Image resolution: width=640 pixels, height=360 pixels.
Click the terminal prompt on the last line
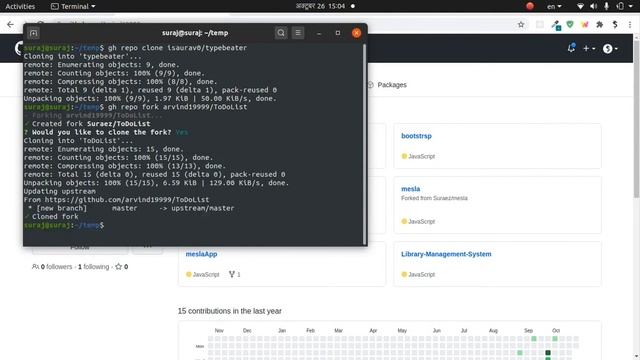coord(64,225)
